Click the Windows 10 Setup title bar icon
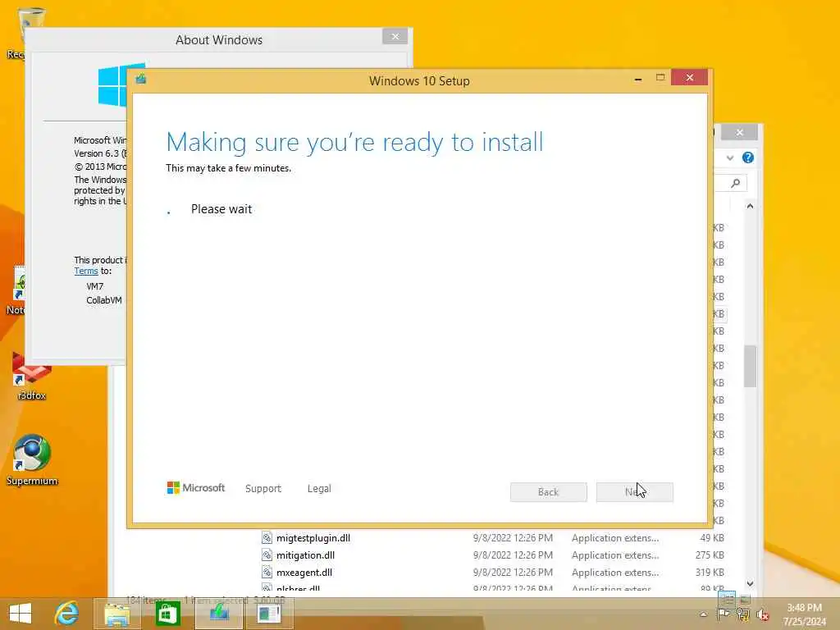The height and width of the screenshot is (630, 840). pos(141,80)
